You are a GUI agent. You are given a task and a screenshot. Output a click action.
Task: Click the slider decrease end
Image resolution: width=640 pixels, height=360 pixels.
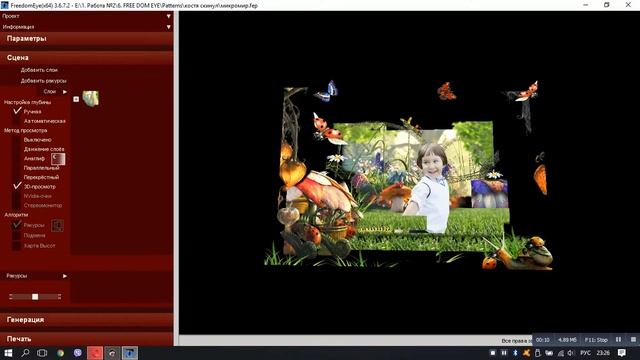11,297
